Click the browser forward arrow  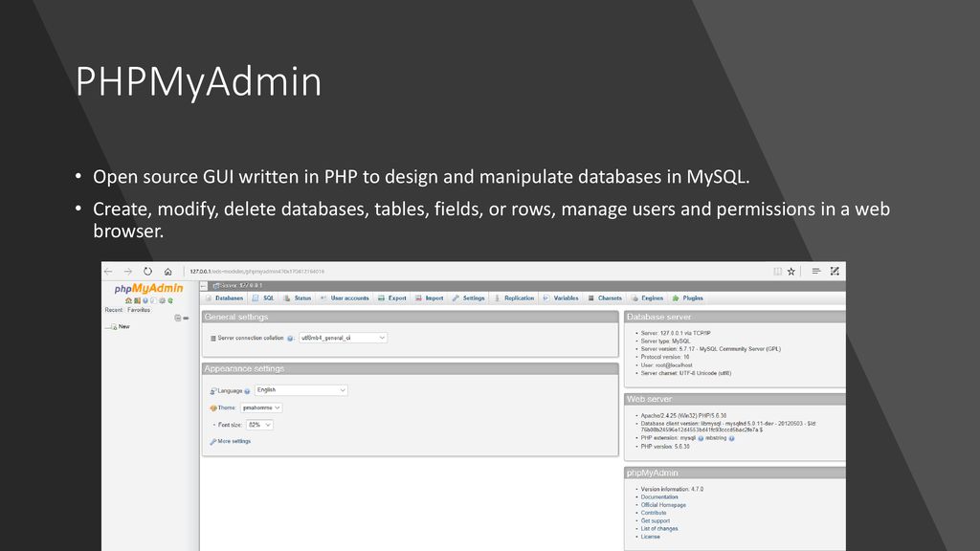(127, 272)
